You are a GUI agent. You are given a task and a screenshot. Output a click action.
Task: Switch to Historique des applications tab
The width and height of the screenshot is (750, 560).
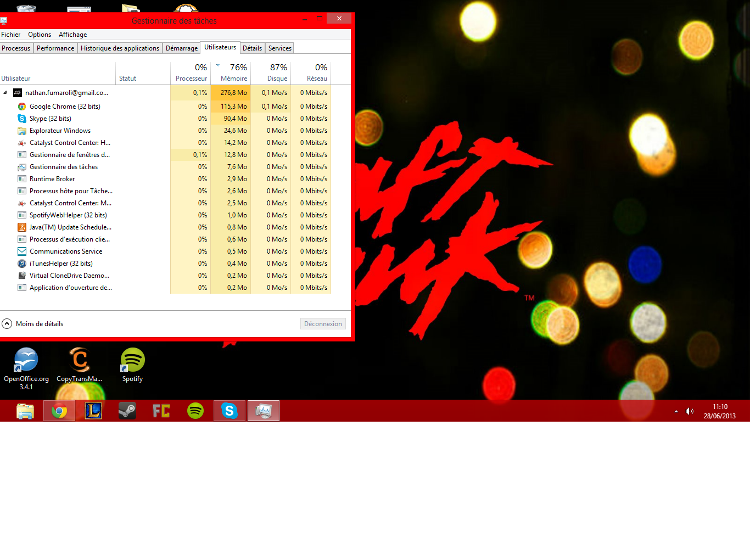point(120,48)
